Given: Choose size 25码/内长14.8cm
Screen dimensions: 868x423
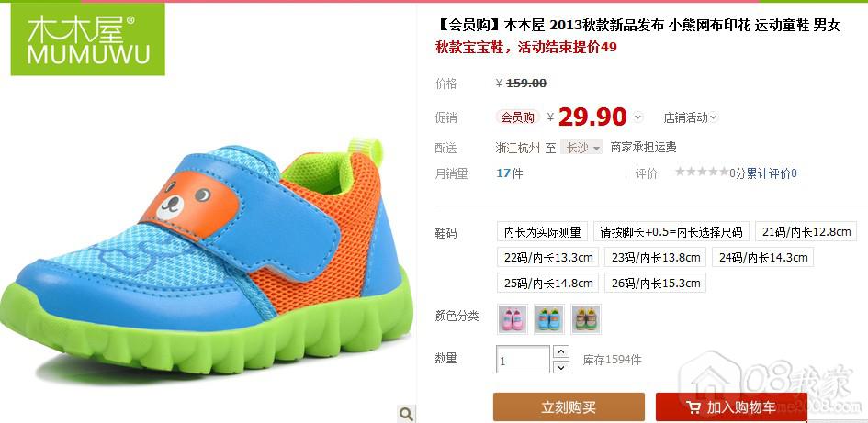Looking at the screenshot, I should (x=548, y=284).
